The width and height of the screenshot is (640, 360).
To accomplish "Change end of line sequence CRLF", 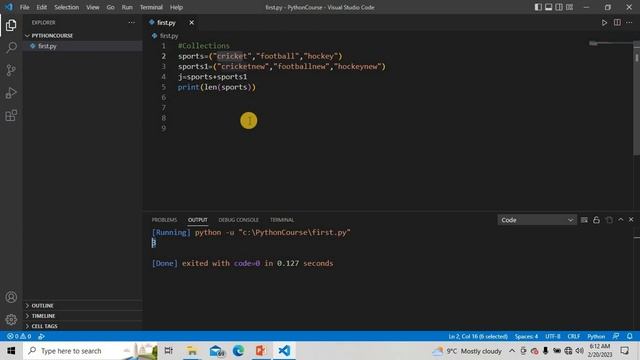I will 573,336.
